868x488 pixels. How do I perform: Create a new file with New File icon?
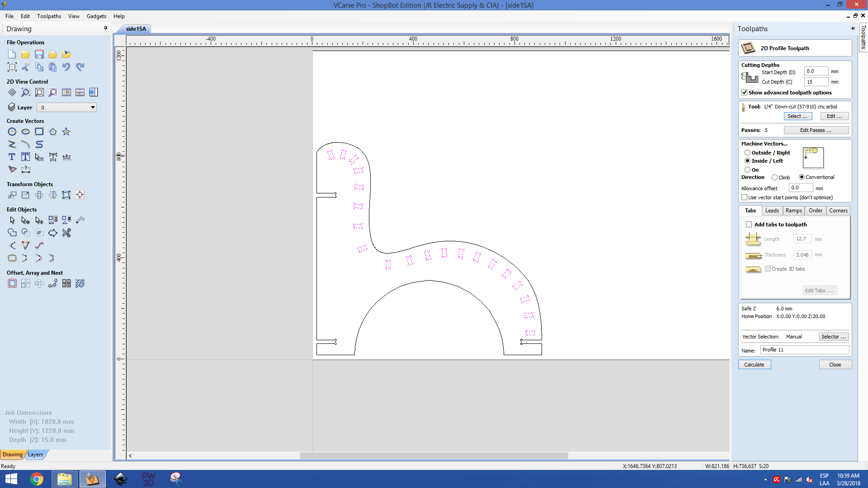(12, 54)
